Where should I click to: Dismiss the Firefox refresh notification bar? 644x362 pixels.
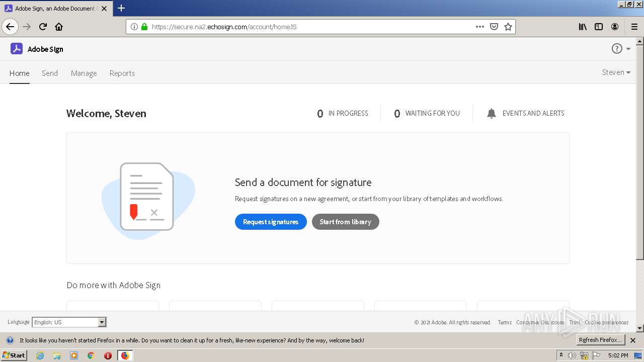coord(633,340)
